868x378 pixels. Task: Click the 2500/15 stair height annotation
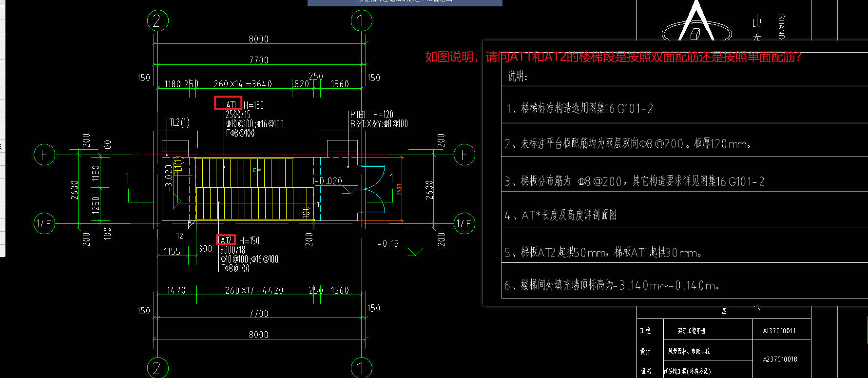coord(238,115)
